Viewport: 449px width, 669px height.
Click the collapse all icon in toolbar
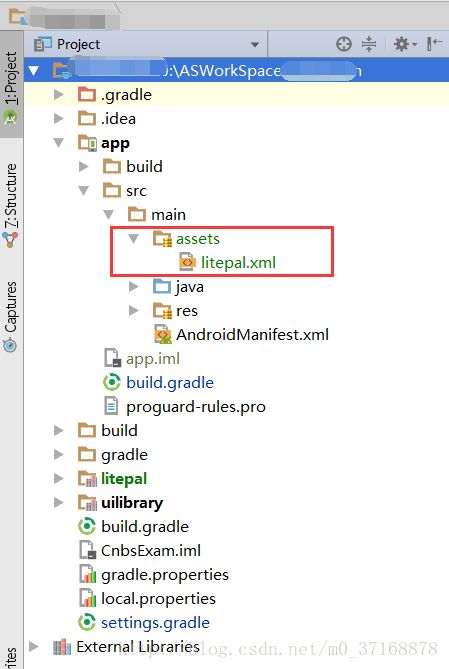369,44
